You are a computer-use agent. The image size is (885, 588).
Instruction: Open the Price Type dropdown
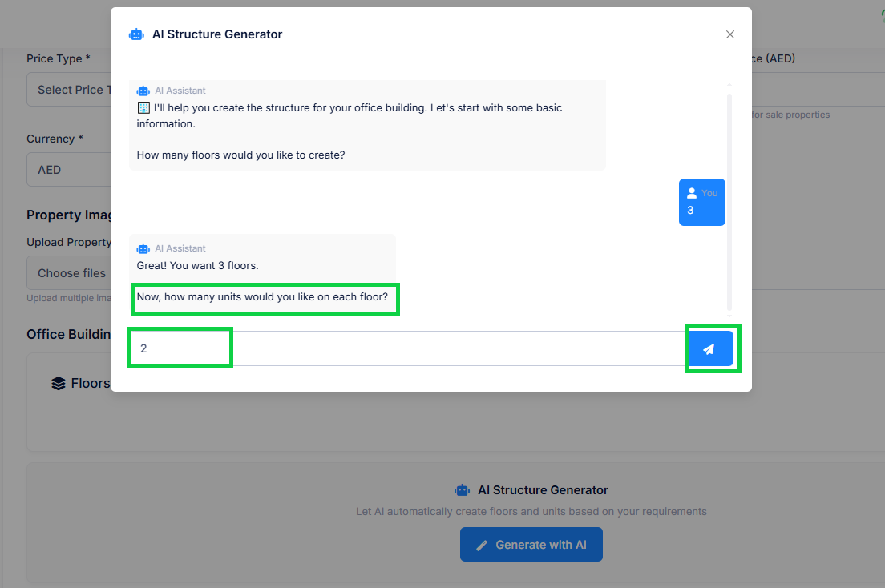click(68, 90)
